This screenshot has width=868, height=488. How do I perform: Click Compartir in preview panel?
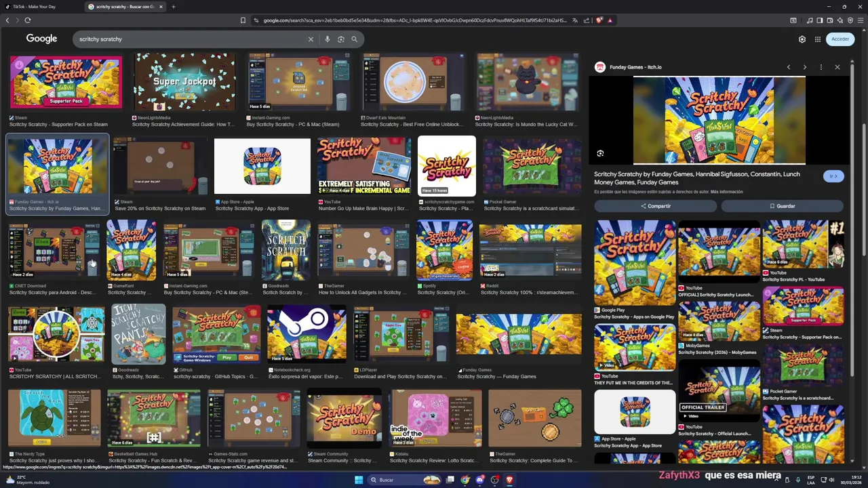click(x=656, y=206)
